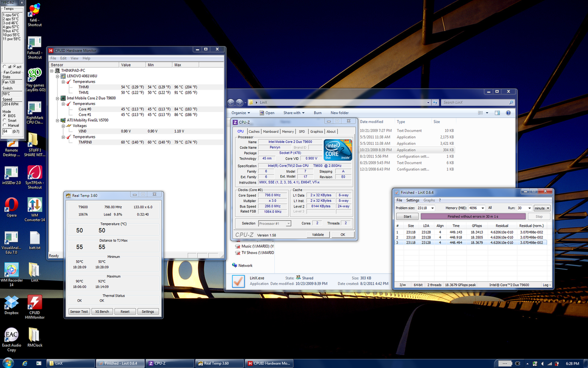Click the LinX finished progress bar
Screen dimensions: 588x368
click(x=473, y=216)
